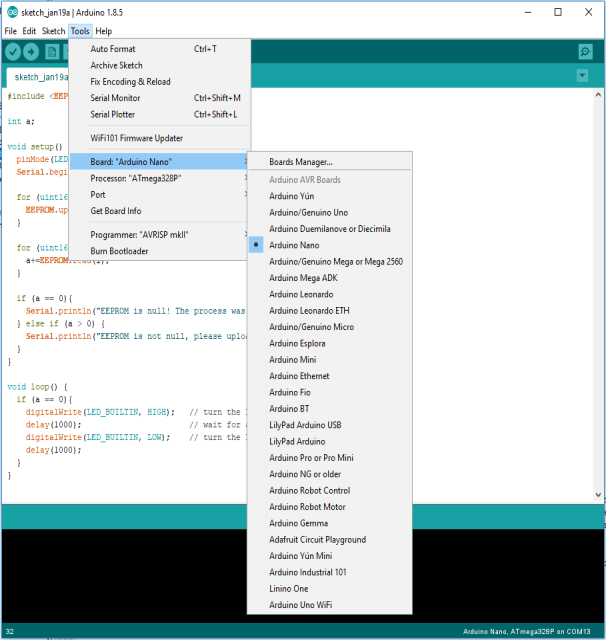This screenshot has height=640, width=606.
Task: Choose Auto Format from Tools menu
Action: tap(113, 49)
